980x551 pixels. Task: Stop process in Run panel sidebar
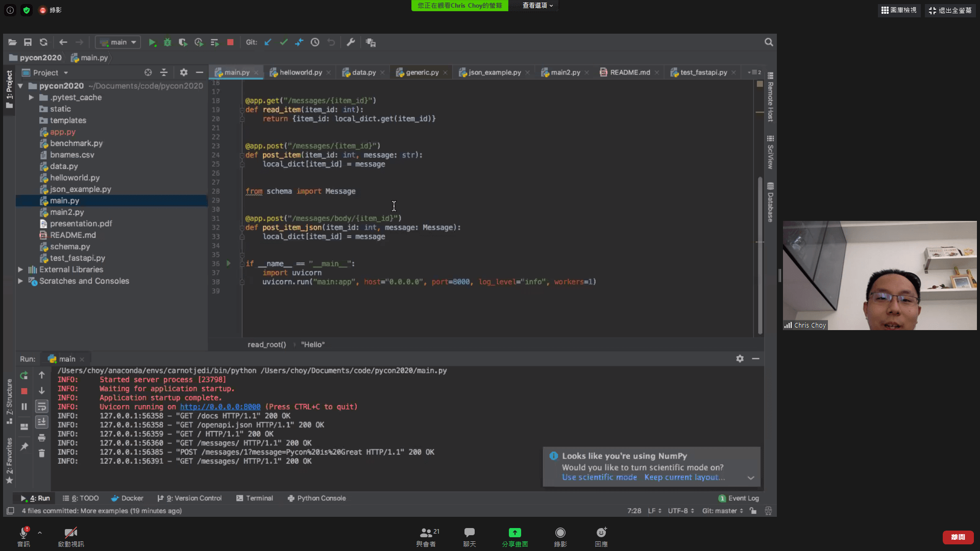pos(24,391)
